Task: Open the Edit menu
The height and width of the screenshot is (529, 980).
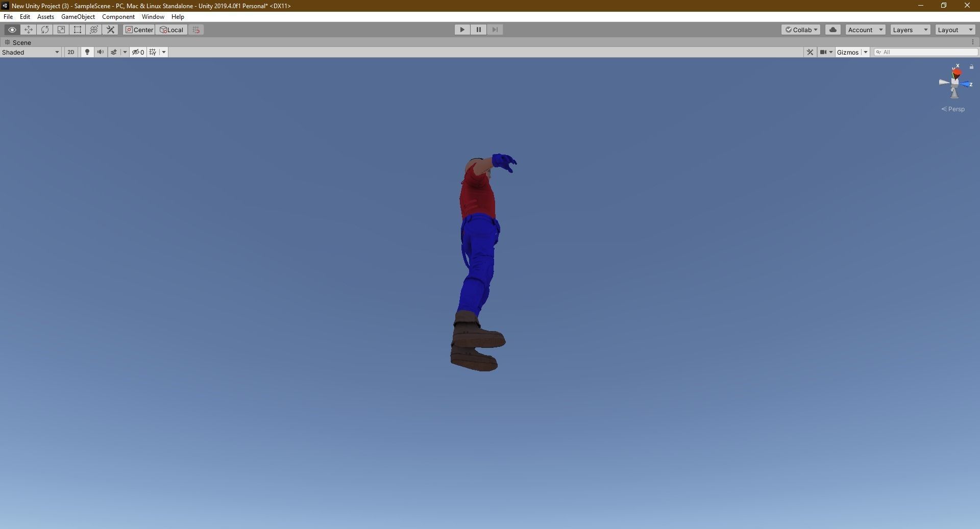Action: coord(25,17)
